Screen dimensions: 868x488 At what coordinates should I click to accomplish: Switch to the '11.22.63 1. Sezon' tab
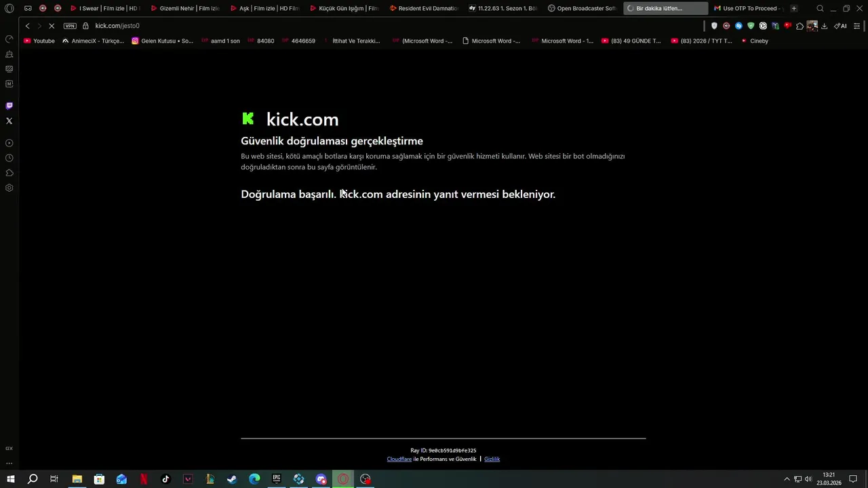pyautogui.click(x=503, y=9)
